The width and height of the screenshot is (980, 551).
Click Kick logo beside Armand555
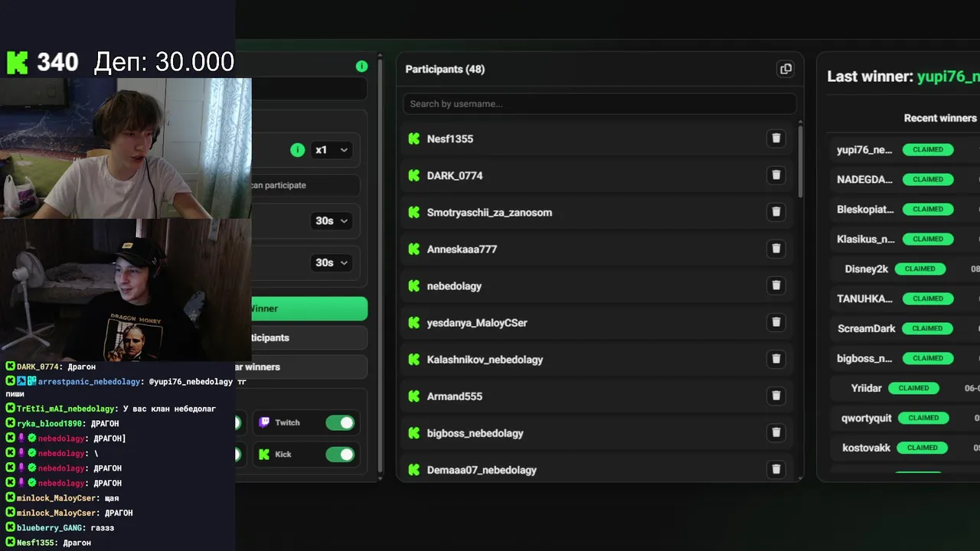pos(414,396)
